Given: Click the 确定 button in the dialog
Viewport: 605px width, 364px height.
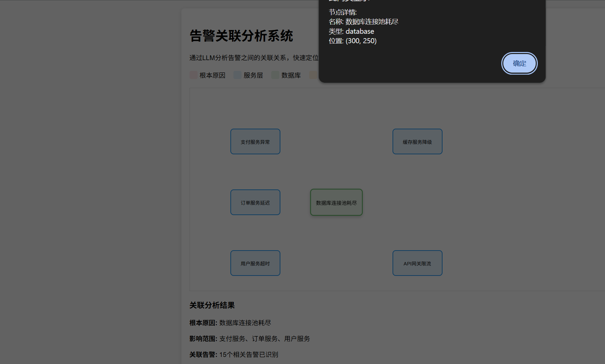Looking at the screenshot, I should [x=519, y=63].
